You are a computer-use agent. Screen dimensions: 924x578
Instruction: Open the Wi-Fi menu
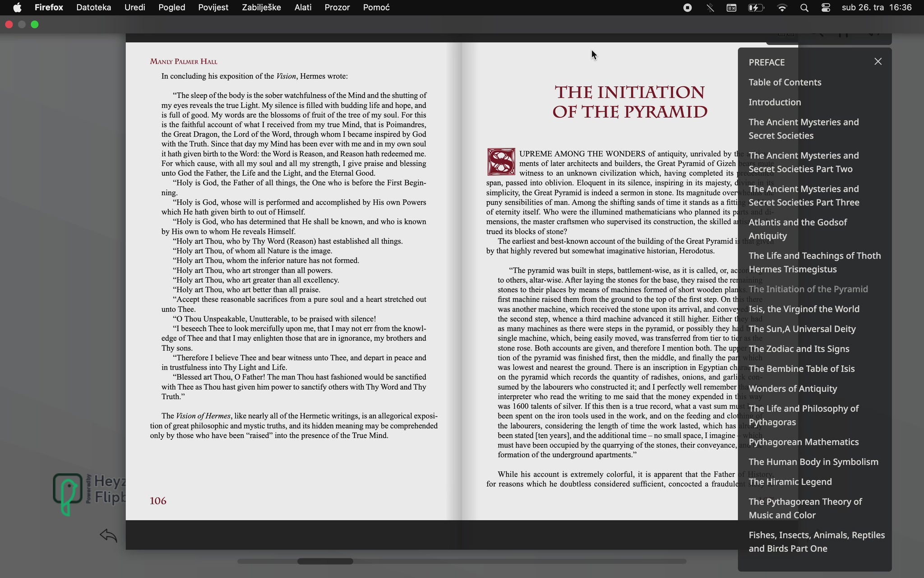[x=782, y=8]
